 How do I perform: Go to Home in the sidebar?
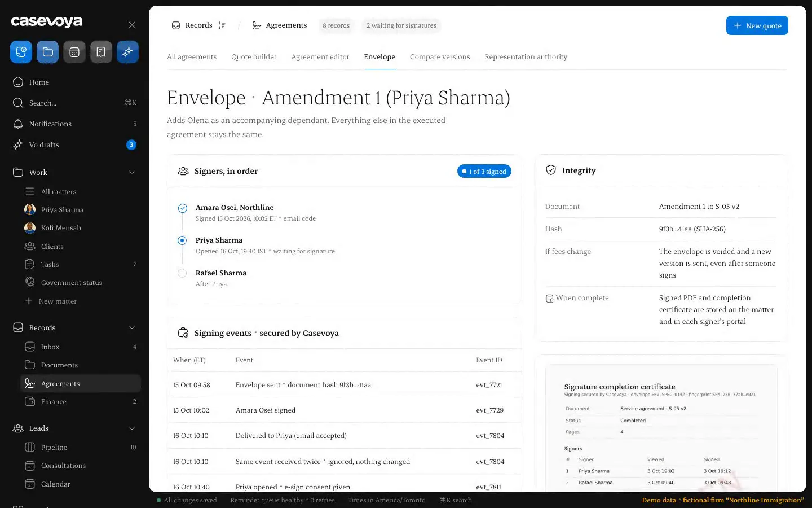point(75,82)
